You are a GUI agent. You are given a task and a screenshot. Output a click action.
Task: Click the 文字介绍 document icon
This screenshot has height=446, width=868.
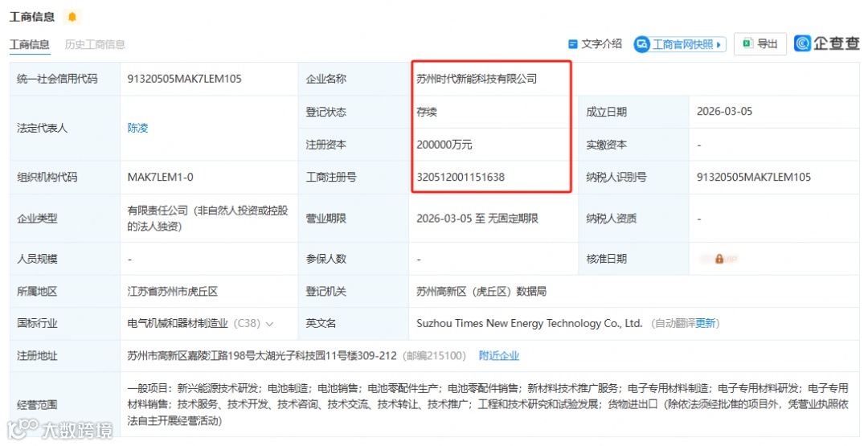coord(573,44)
